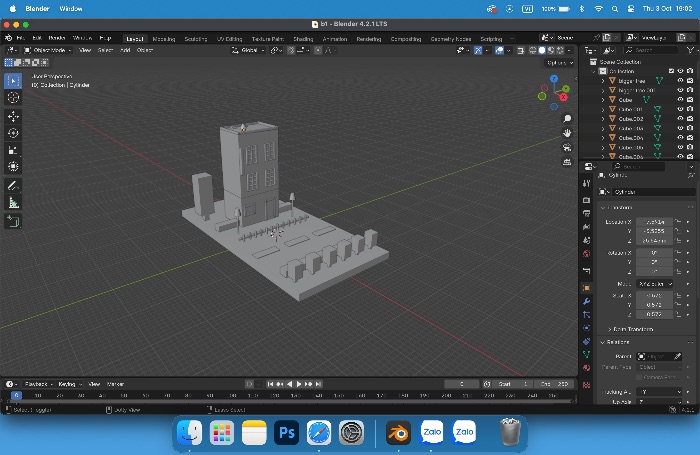Open rotation Mode XYZ Euler dropdown
The image size is (700, 455).
click(x=655, y=284)
